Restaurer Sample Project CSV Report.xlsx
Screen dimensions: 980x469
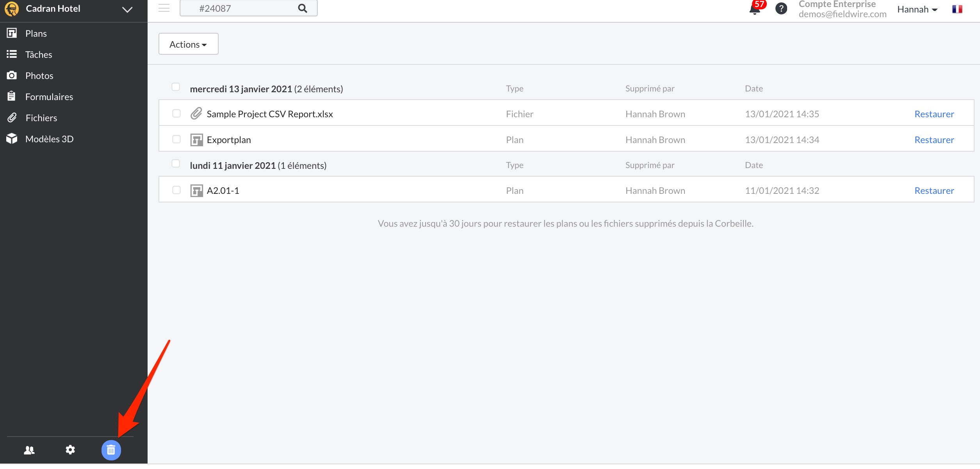click(x=934, y=114)
